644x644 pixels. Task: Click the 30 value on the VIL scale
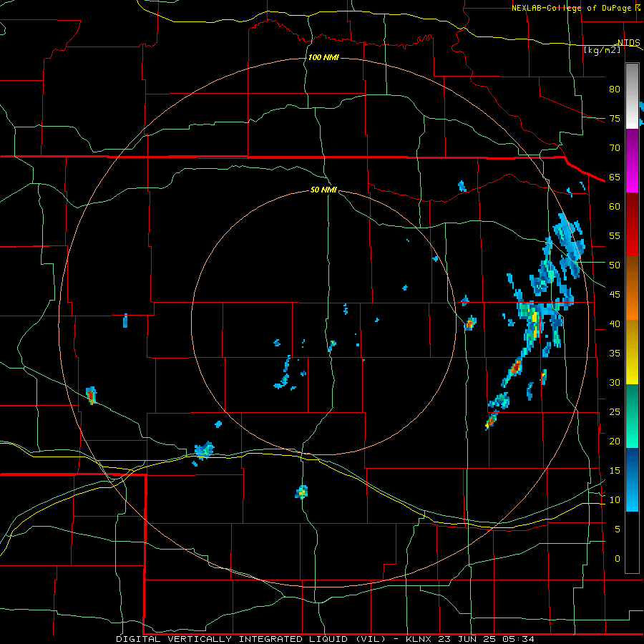pos(615,383)
